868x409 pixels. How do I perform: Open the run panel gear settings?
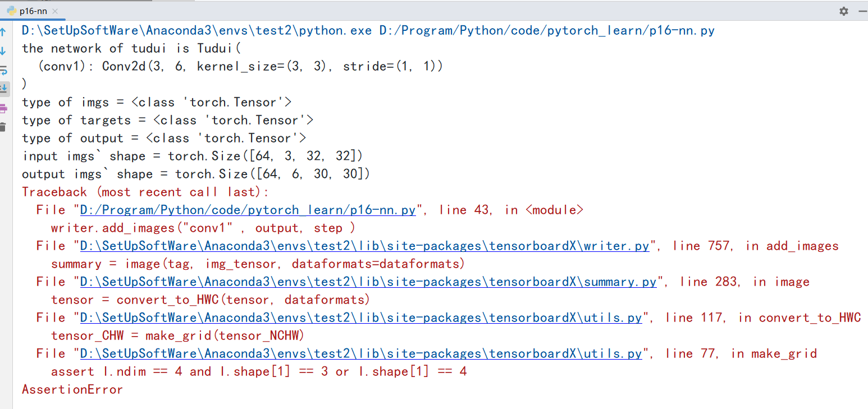pyautogui.click(x=843, y=11)
